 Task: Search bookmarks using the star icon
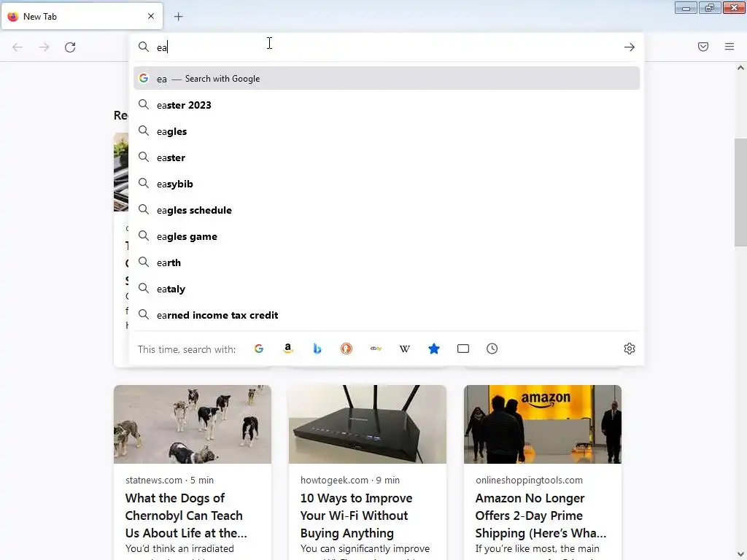pyautogui.click(x=434, y=349)
